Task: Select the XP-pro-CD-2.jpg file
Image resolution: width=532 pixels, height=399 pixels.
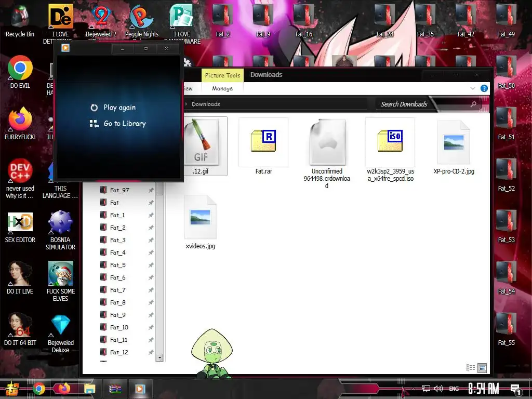Action: 454,147
